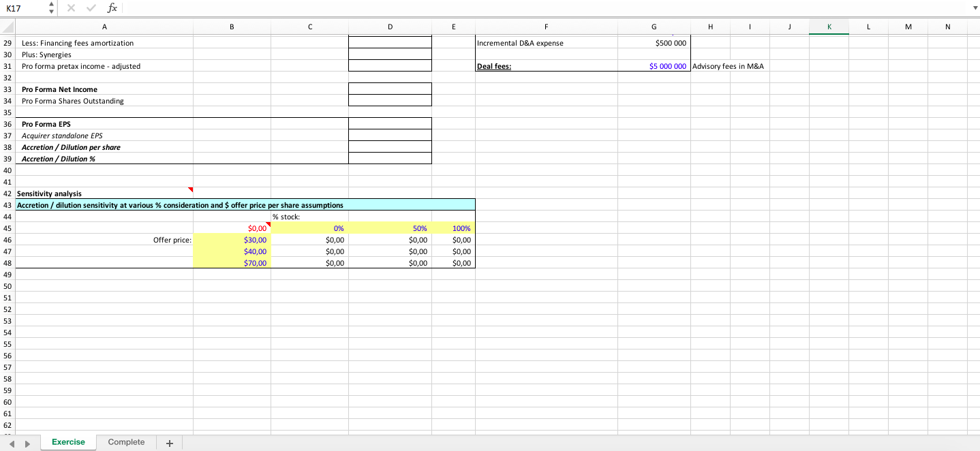Image resolution: width=980 pixels, height=451 pixels.
Task: Open the Name Box stepper arrows
Action: coord(50,8)
